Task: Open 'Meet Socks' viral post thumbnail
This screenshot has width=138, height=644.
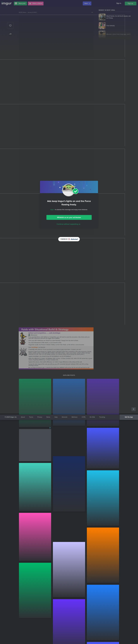Action: (x=102, y=17)
